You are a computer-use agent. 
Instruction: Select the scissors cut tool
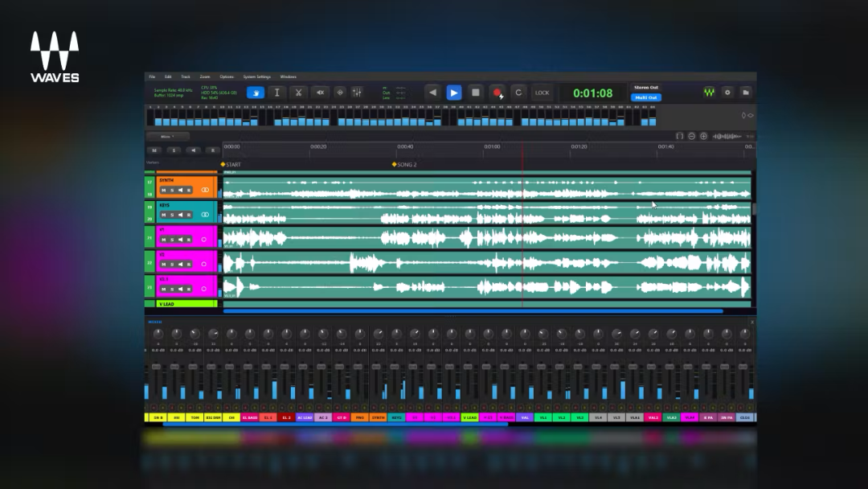[298, 92]
